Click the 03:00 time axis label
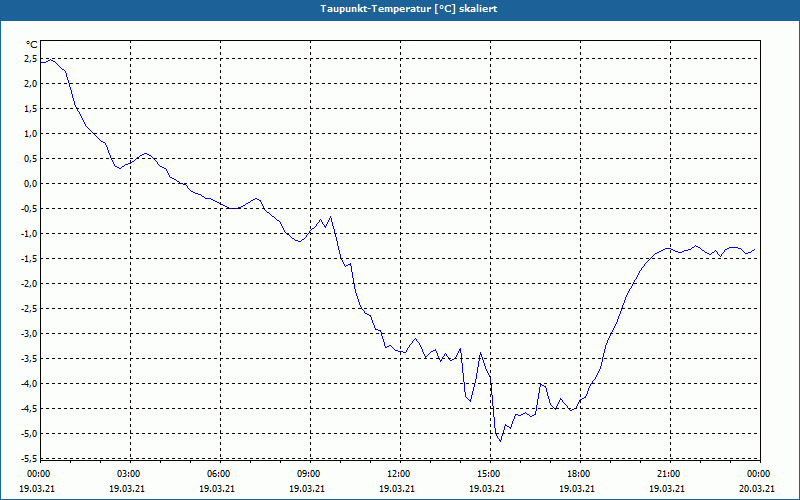The width and height of the screenshot is (800, 500). pos(129,474)
